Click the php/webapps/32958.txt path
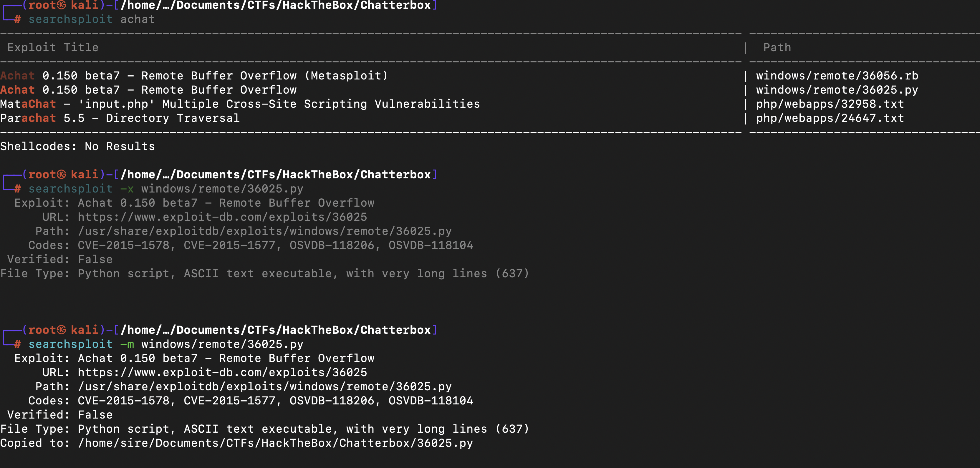This screenshot has width=980, height=468. point(830,104)
